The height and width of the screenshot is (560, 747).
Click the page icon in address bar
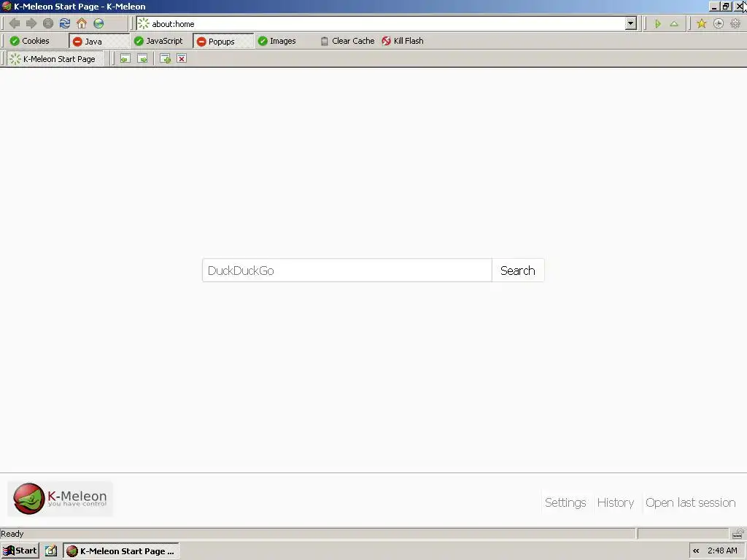144,24
